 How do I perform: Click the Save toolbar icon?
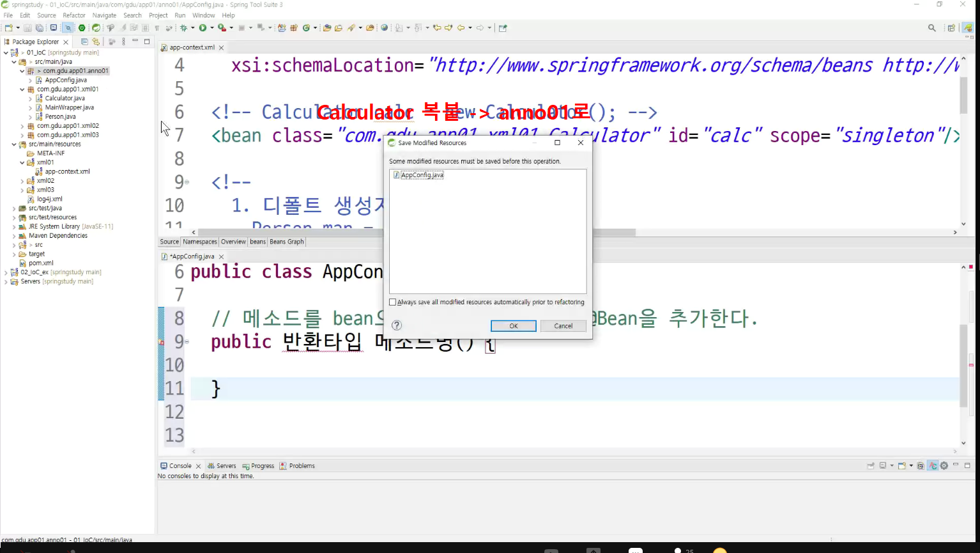click(x=27, y=28)
